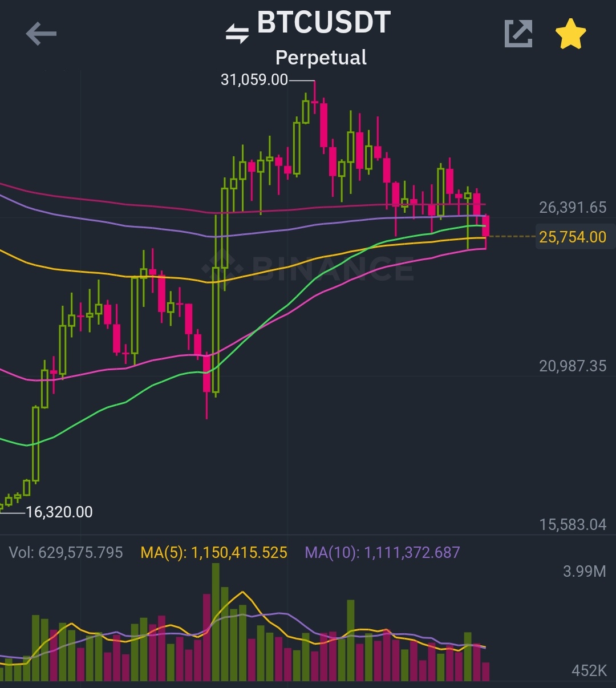
Task: Tap the current price tag 25,754.00
Action: (573, 237)
